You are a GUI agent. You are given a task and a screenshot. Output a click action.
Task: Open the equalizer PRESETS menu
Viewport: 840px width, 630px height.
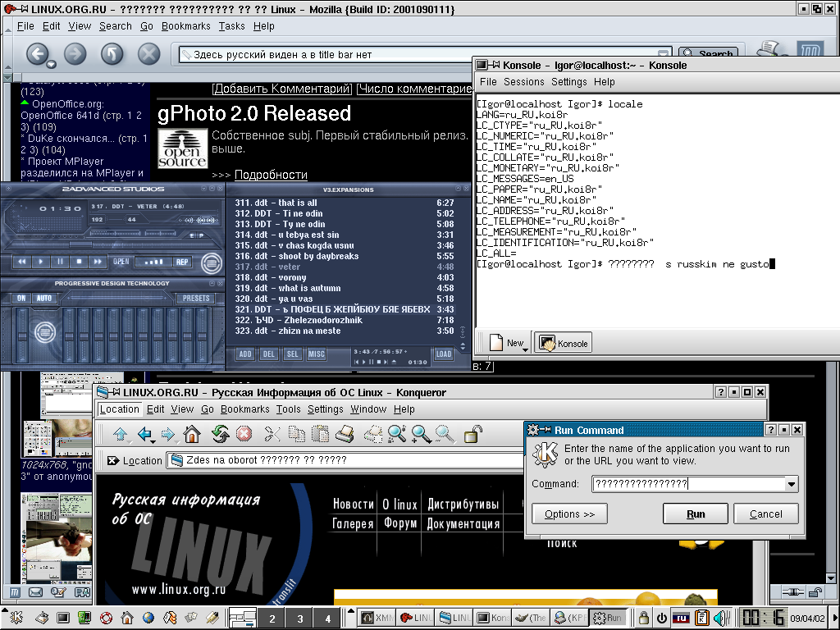(196, 299)
